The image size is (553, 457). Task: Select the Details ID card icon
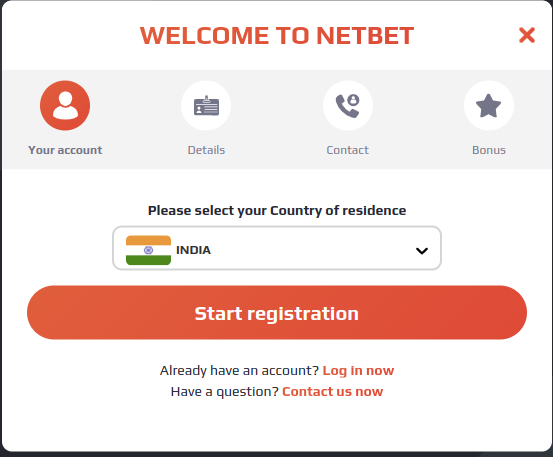click(206, 105)
